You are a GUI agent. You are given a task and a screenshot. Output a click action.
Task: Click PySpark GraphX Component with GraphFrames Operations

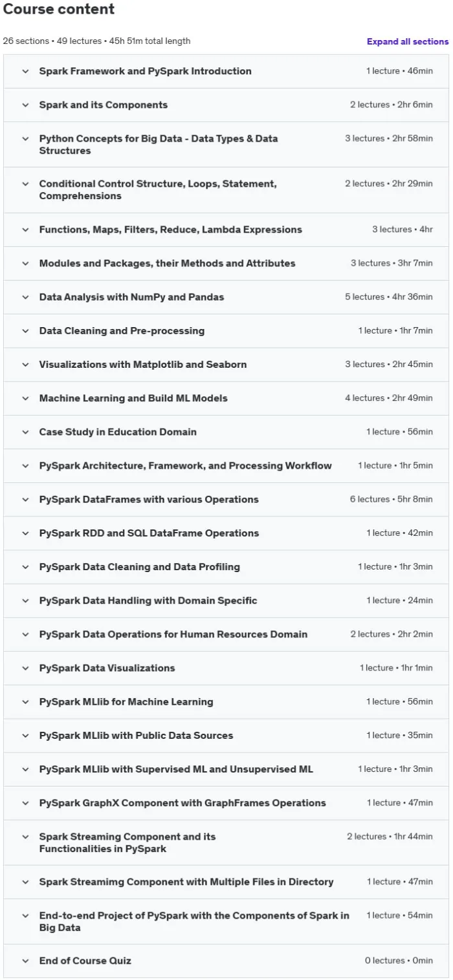pos(182,803)
